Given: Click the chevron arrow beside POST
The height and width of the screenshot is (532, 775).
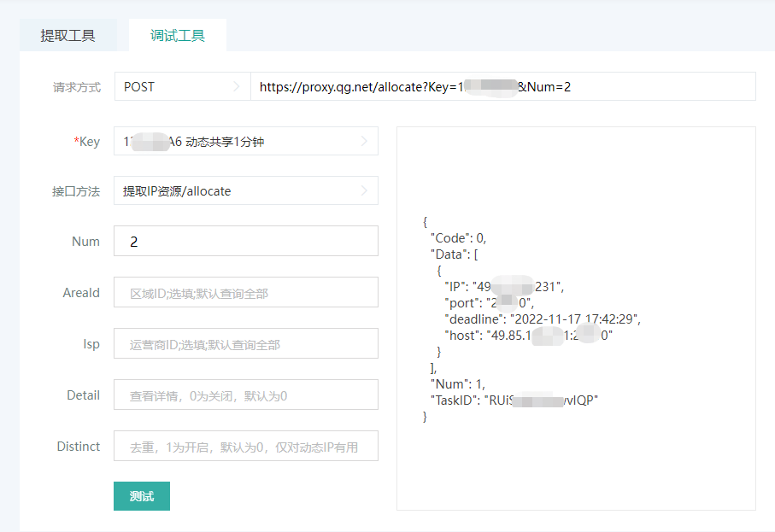Looking at the screenshot, I should coord(237,86).
